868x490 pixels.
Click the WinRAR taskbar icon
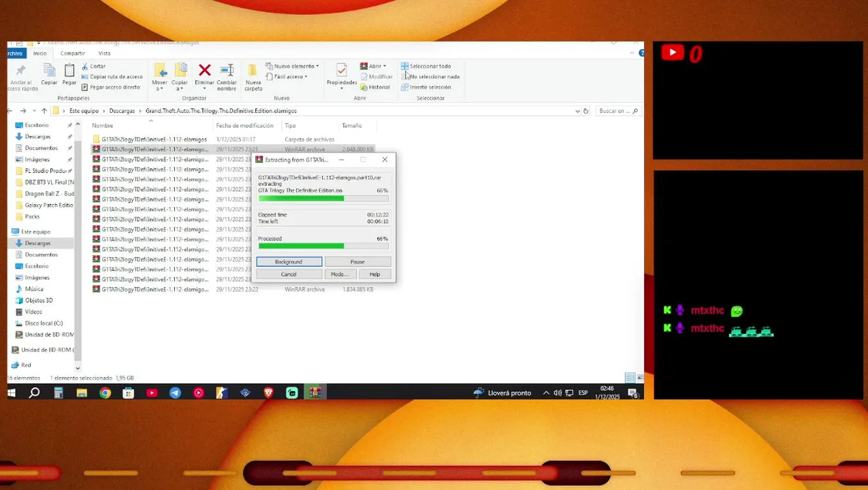315,393
